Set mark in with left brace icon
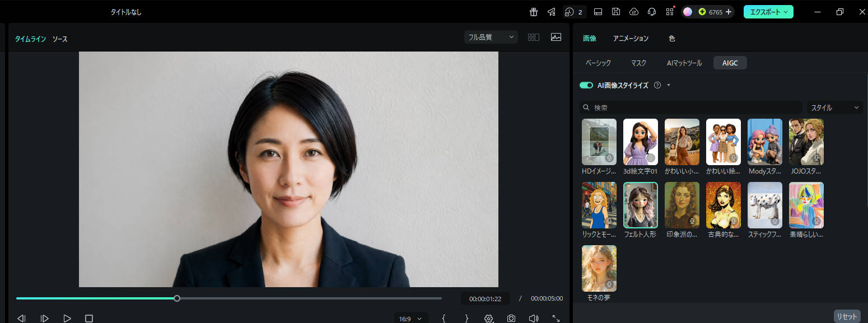868x323 pixels. tap(444, 319)
